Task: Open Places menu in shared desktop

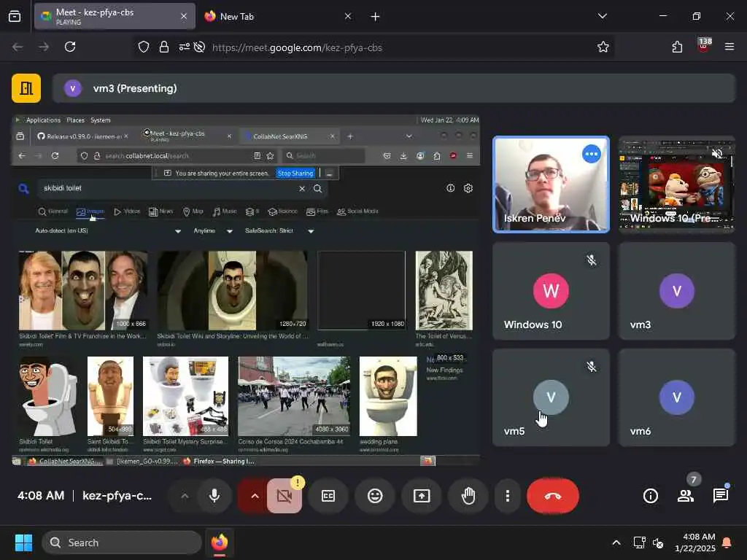Action: point(75,120)
